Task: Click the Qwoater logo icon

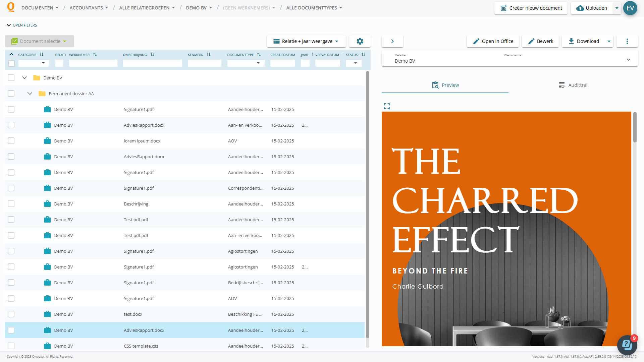Action: [11, 7]
